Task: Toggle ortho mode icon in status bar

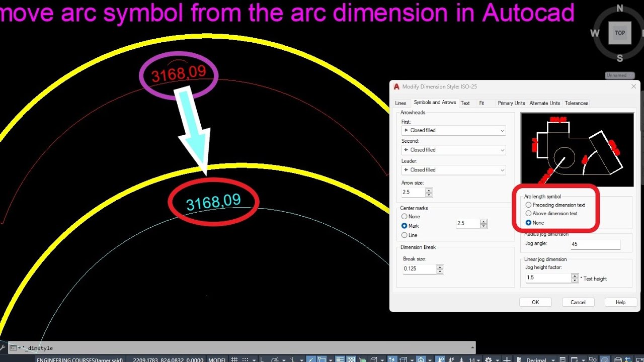Action: tap(262, 359)
